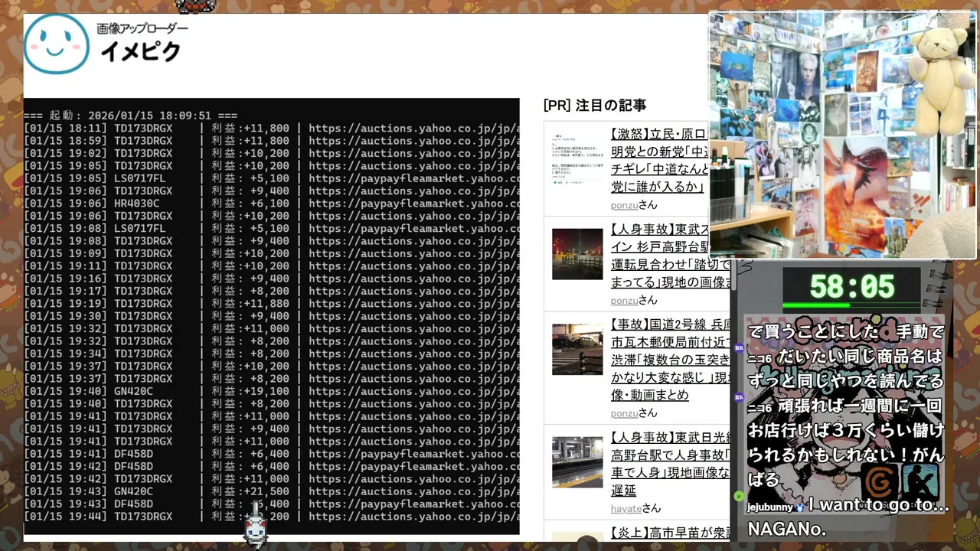Viewport: 980px width, 551px height.
Task: Click the イメピク smiley face logo
Action: (x=57, y=44)
